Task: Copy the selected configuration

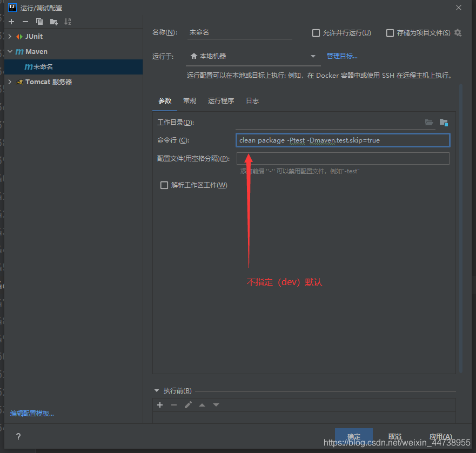Action: click(x=39, y=22)
